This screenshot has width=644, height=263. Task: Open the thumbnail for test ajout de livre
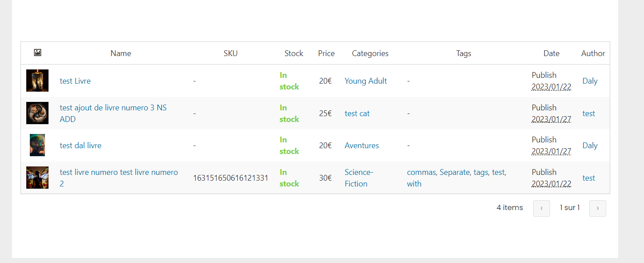[37, 113]
